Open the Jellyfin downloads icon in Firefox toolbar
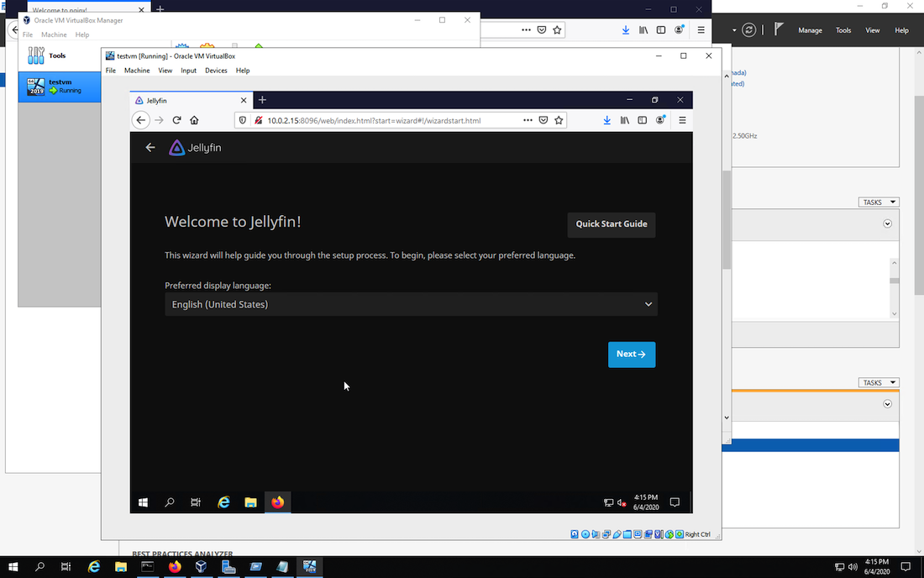This screenshot has height=578, width=924. click(x=607, y=120)
